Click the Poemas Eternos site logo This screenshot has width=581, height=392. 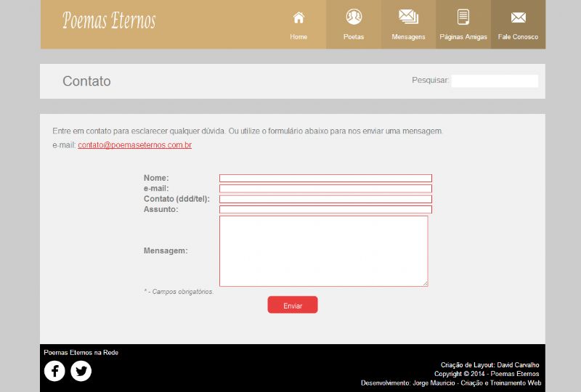pyautogui.click(x=109, y=20)
